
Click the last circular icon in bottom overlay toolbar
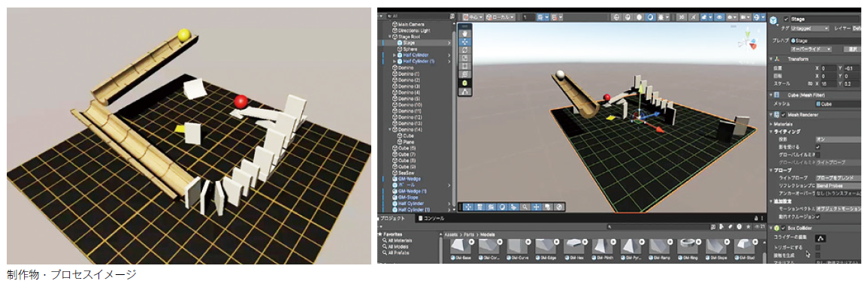[559, 207]
